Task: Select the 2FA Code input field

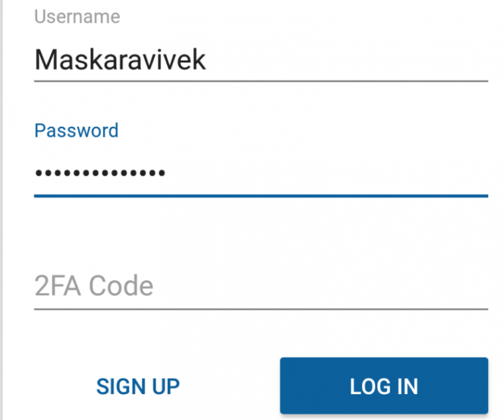Action: click(261, 287)
